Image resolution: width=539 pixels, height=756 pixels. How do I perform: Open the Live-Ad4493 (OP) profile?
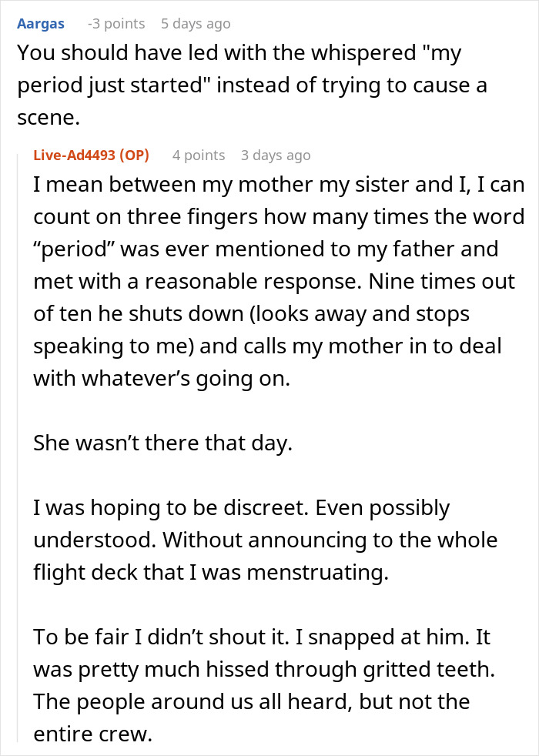pyautogui.click(x=75, y=156)
